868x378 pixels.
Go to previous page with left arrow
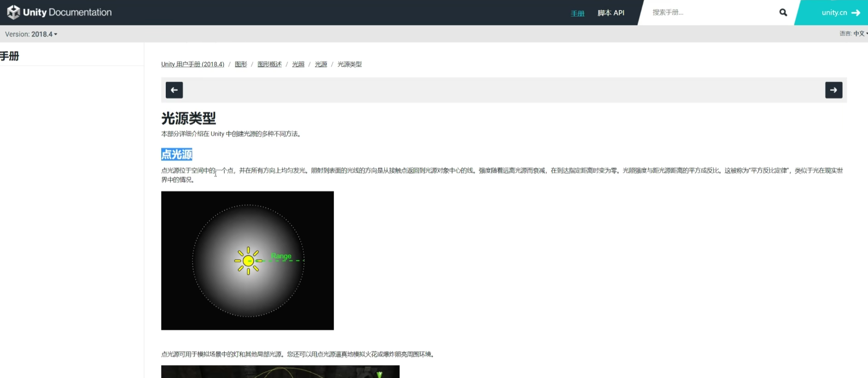tap(174, 90)
